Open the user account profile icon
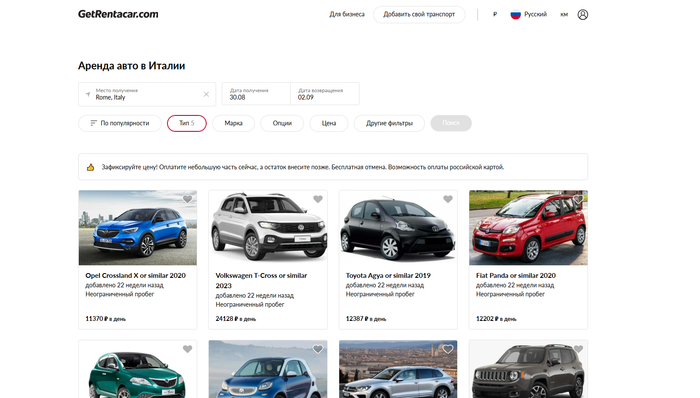Viewport: 700px width, 398px height. click(x=583, y=14)
